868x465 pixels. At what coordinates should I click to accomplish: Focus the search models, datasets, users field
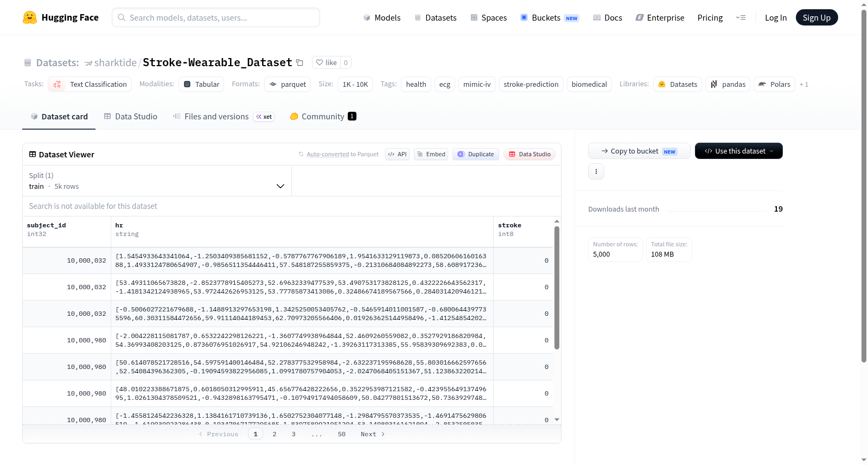(216, 17)
